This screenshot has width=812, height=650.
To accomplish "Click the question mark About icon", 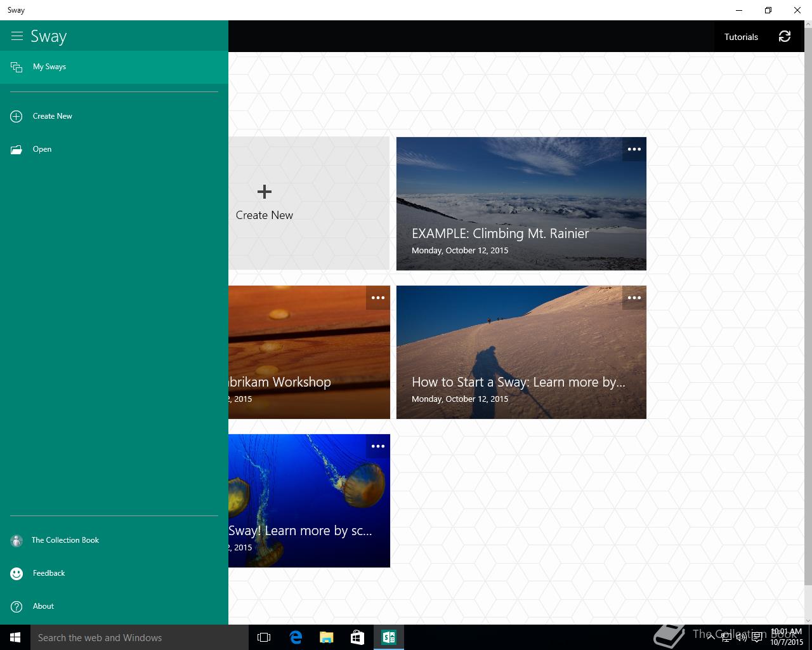I will point(16,607).
